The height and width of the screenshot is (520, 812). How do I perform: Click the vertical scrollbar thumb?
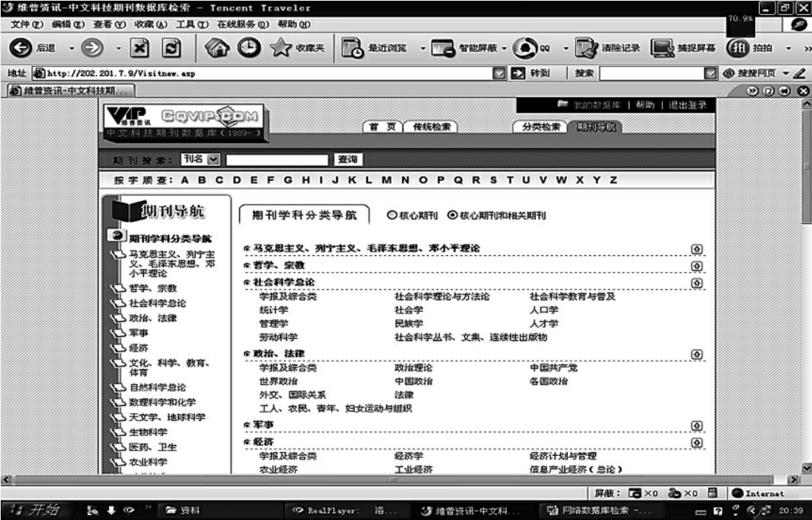(x=806, y=166)
